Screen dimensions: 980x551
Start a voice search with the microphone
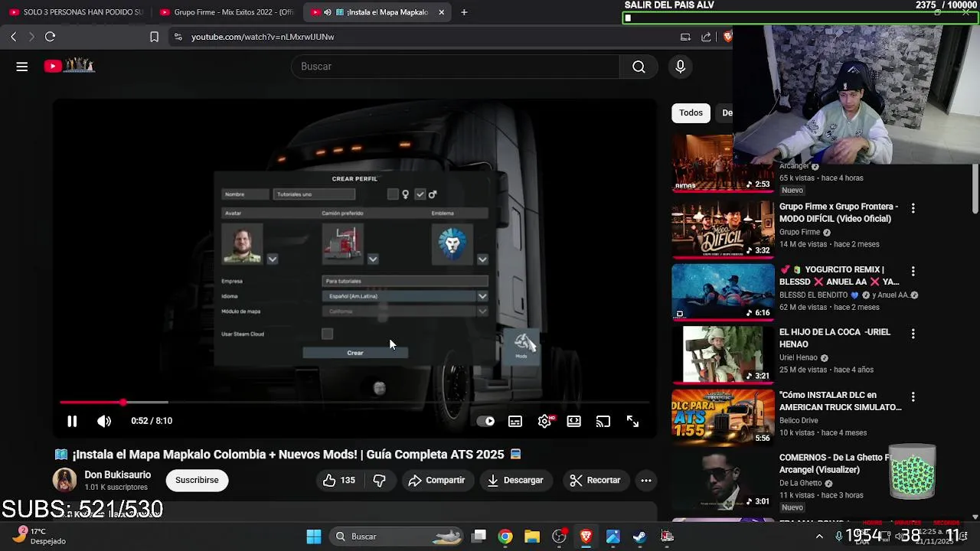click(680, 67)
